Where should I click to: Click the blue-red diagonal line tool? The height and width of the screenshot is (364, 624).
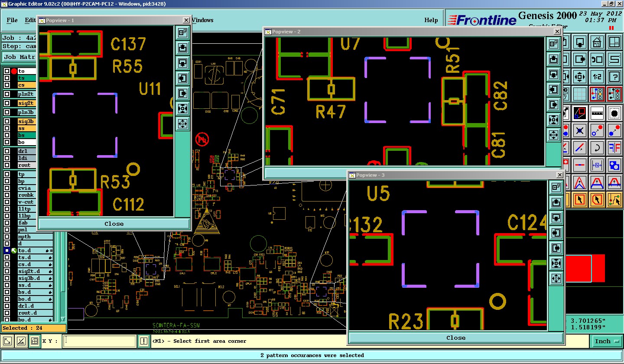click(x=580, y=147)
